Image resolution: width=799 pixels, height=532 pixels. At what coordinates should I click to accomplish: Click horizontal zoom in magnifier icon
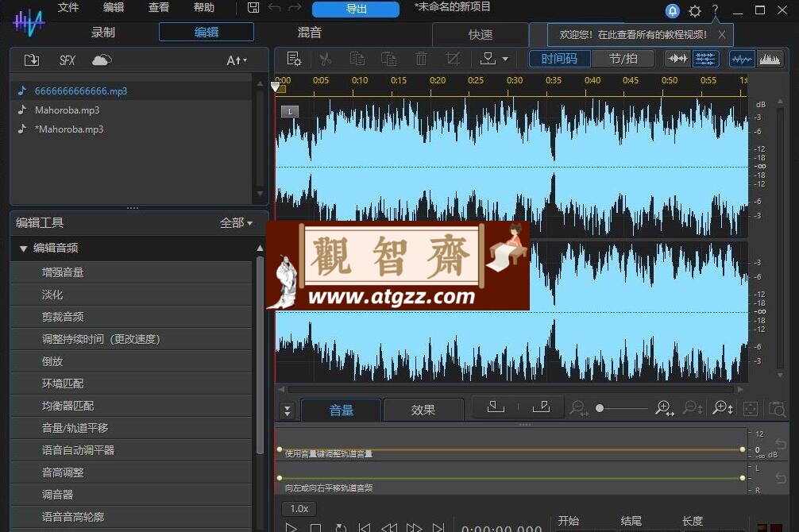pos(665,408)
